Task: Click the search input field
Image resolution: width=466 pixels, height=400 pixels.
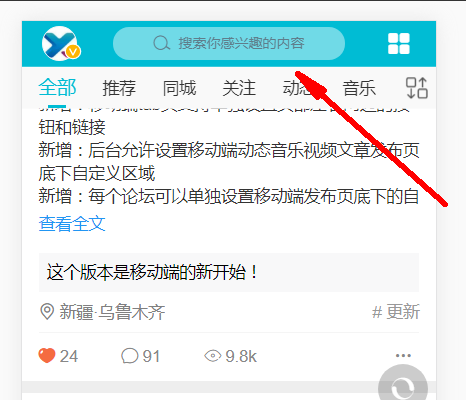Action: 229,44
